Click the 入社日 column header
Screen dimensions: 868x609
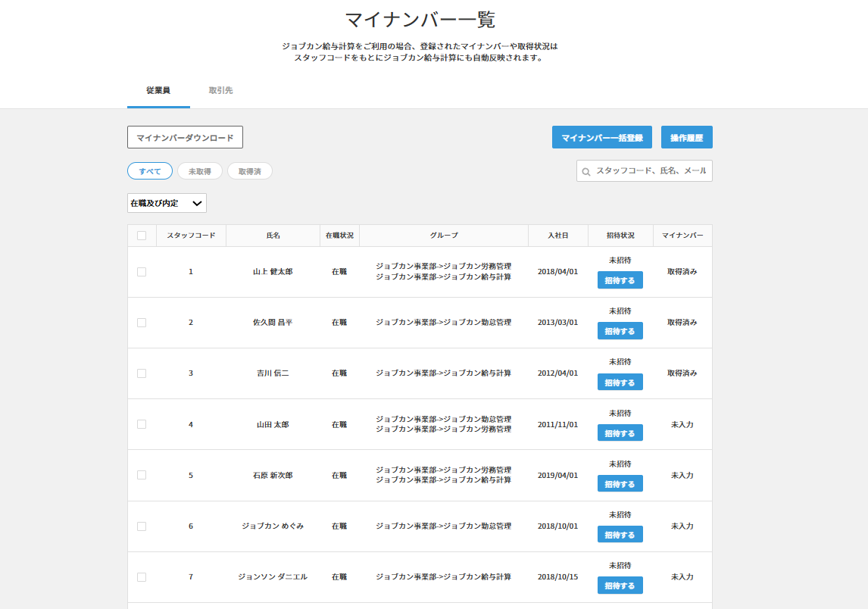click(x=558, y=236)
